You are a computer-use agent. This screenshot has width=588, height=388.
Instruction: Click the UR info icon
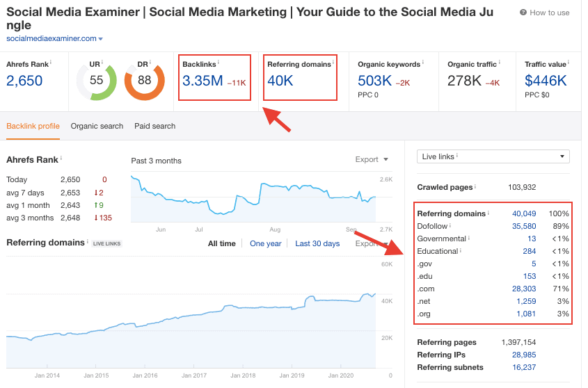coord(103,63)
